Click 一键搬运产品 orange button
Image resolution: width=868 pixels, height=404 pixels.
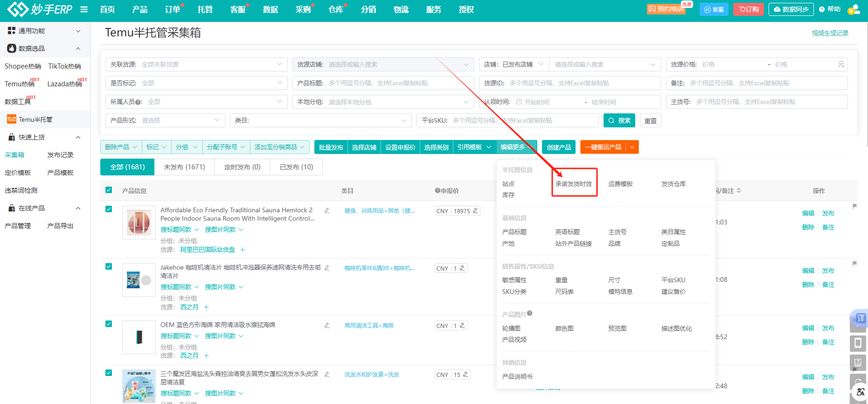pyautogui.click(x=603, y=147)
